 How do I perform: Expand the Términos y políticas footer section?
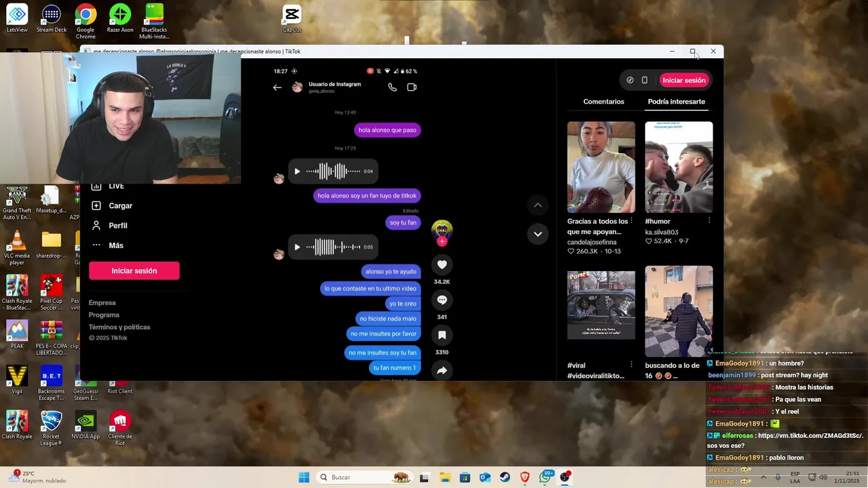pyautogui.click(x=119, y=327)
